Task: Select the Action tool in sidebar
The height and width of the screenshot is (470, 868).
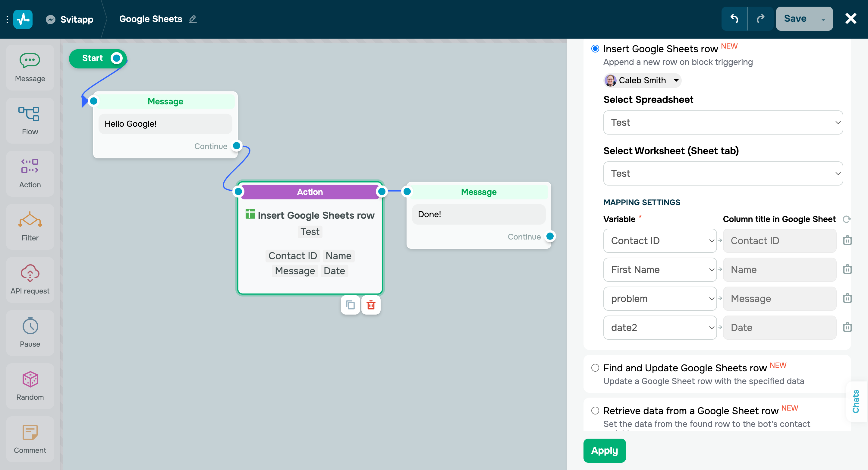Action: tap(30, 173)
